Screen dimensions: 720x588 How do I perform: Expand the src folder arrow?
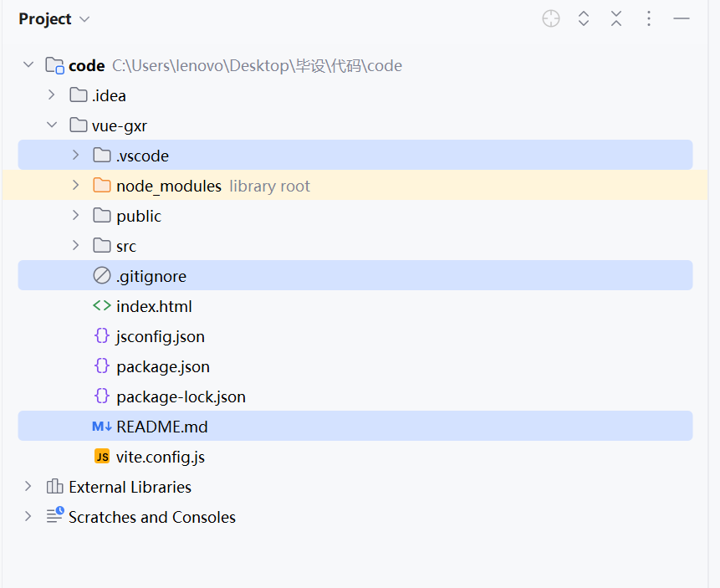76,246
